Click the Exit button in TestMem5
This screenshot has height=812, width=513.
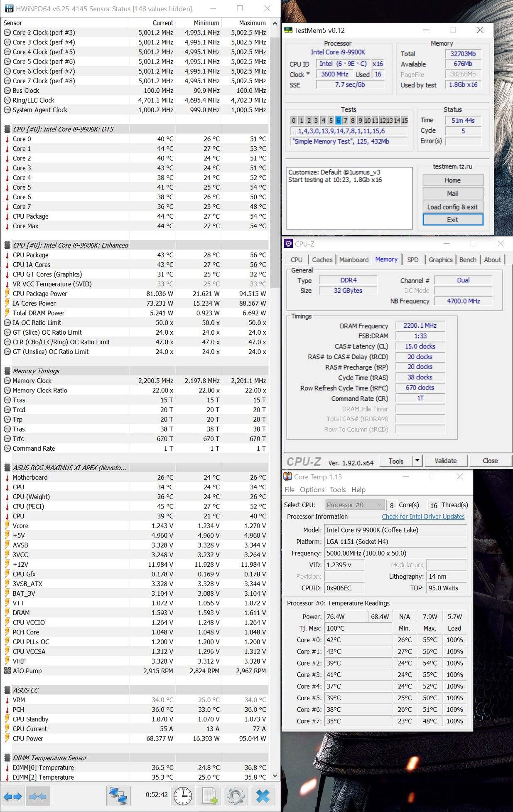[453, 220]
